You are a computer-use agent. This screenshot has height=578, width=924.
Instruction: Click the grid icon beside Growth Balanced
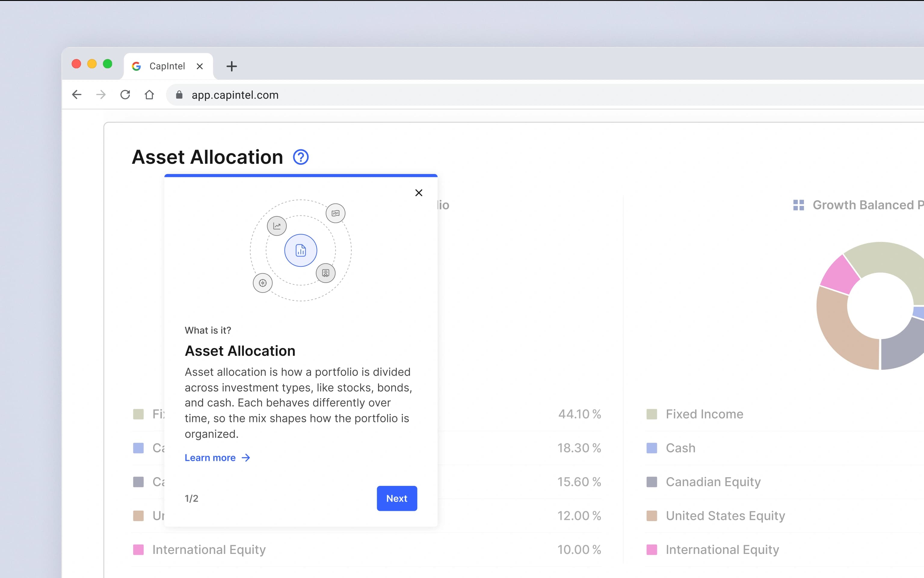(798, 205)
